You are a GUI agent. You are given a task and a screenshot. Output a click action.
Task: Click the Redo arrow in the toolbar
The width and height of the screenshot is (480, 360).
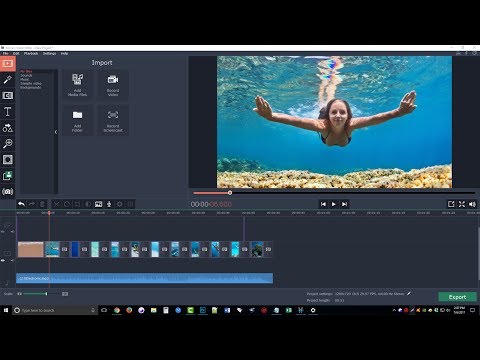(32, 204)
